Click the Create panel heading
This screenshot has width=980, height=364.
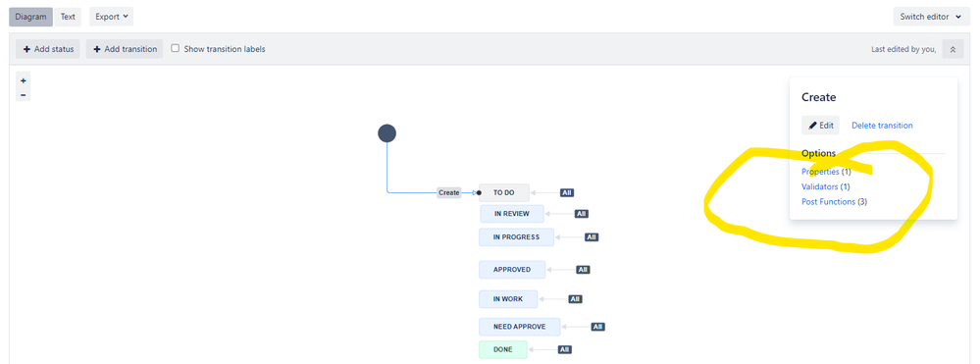(818, 97)
